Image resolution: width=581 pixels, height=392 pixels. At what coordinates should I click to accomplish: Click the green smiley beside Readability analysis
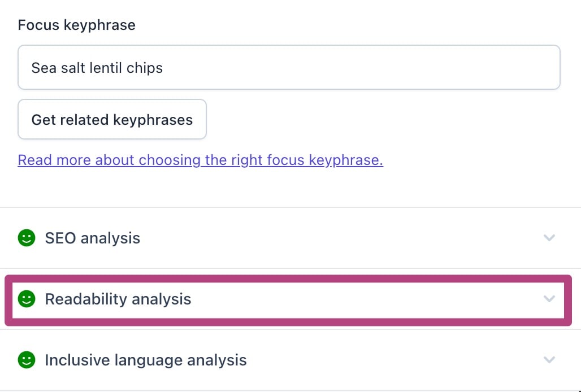point(27,299)
